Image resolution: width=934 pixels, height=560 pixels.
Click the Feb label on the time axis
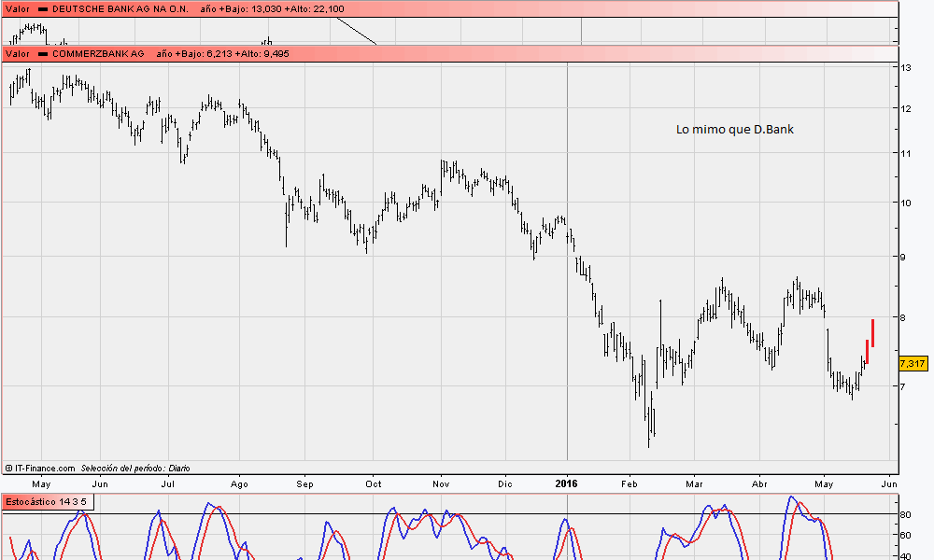click(x=628, y=484)
